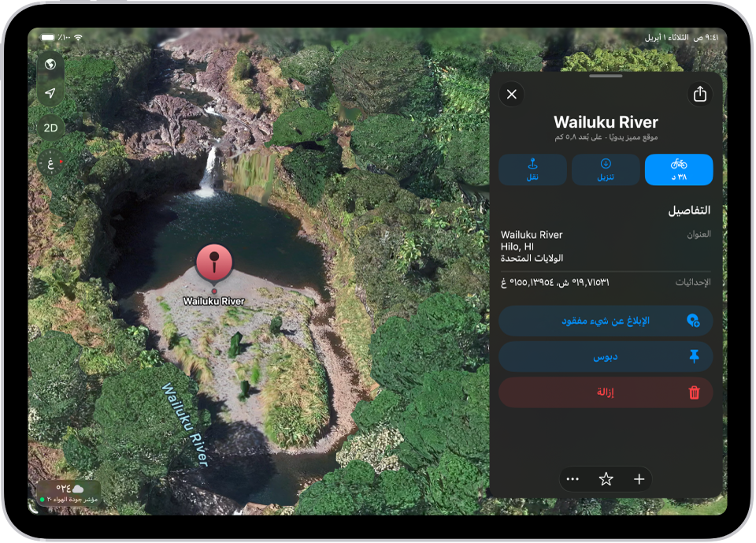Tap the Wailuku River address text
Viewport: 756px width, 543px height.
[532, 247]
